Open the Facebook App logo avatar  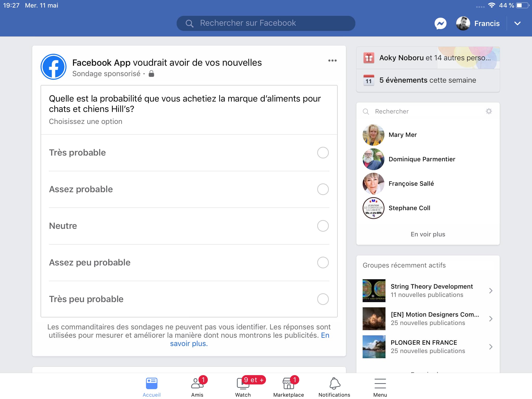point(54,67)
